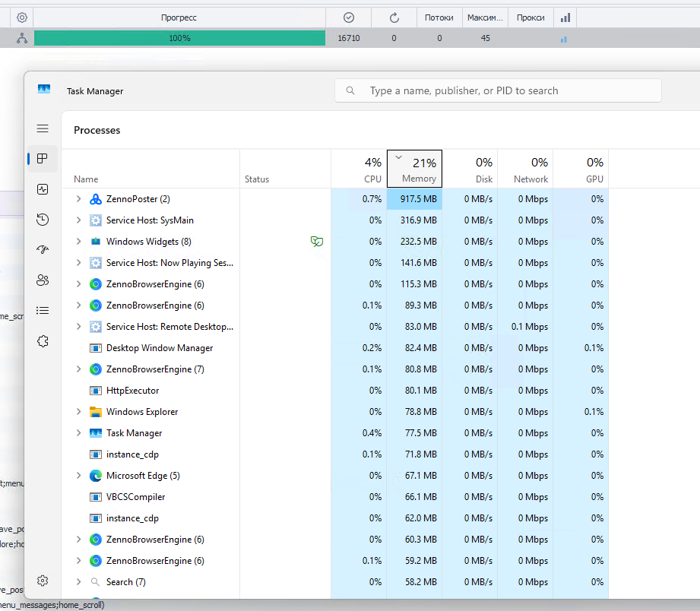The image size is (700, 611).
Task: Open the Performance page in sidebar
Action: point(43,189)
